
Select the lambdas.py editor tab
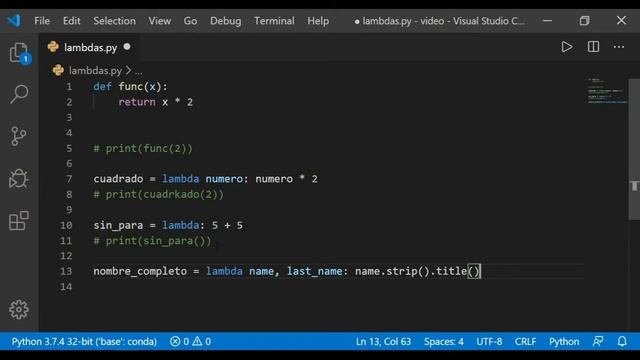tap(89, 47)
